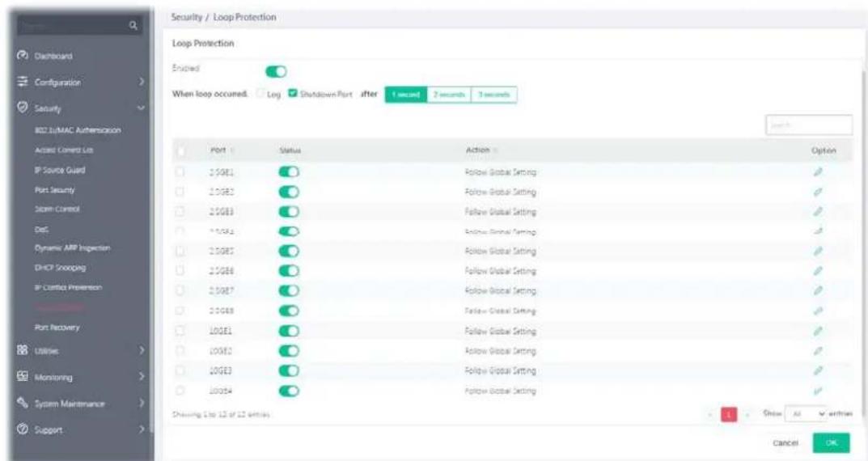Edit port 2.5GE2 with its pencil icon
The height and width of the screenshot is (461, 868).
pos(818,192)
